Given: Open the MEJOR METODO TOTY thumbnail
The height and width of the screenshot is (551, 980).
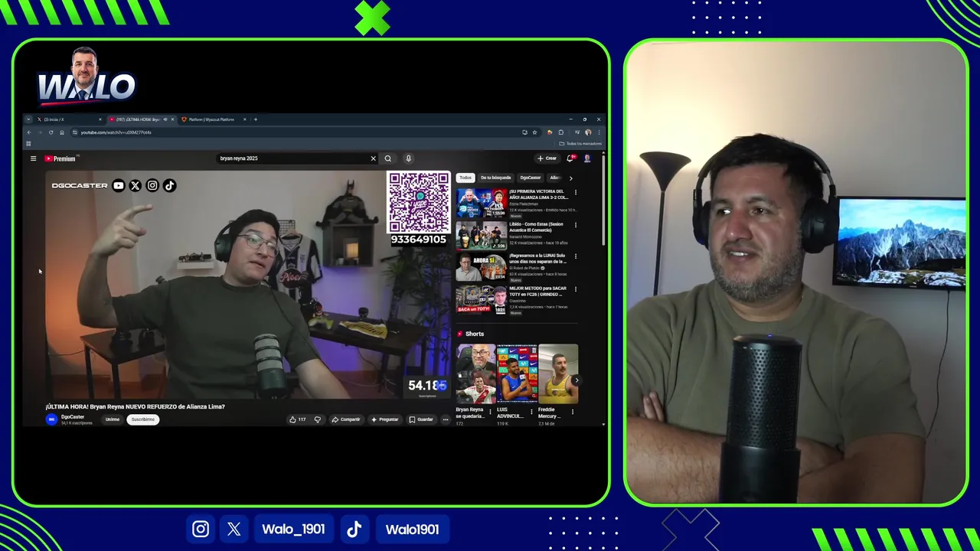Looking at the screenshot, I should coord(482,300).
